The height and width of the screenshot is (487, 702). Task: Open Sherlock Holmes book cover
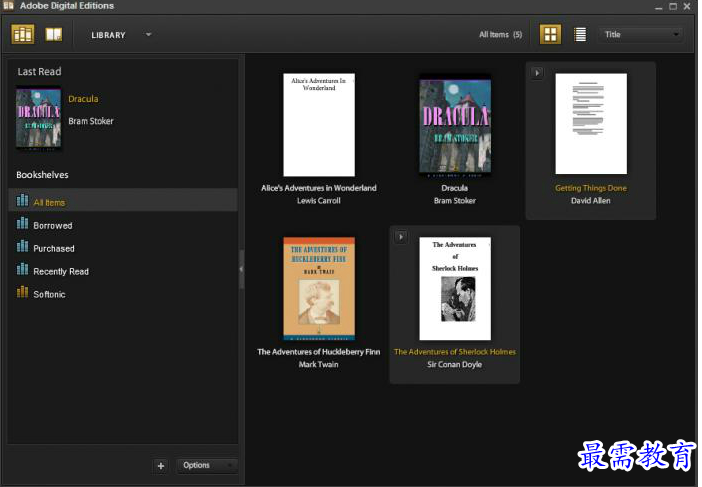455,289
